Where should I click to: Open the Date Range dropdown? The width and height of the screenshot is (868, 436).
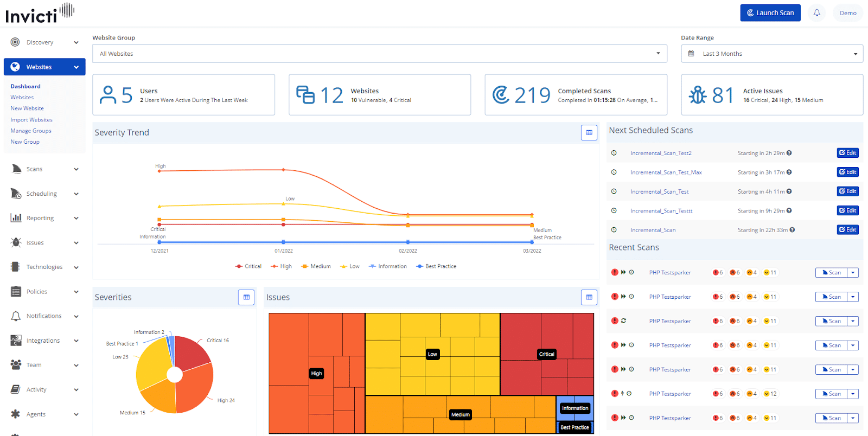click(772, 54)
